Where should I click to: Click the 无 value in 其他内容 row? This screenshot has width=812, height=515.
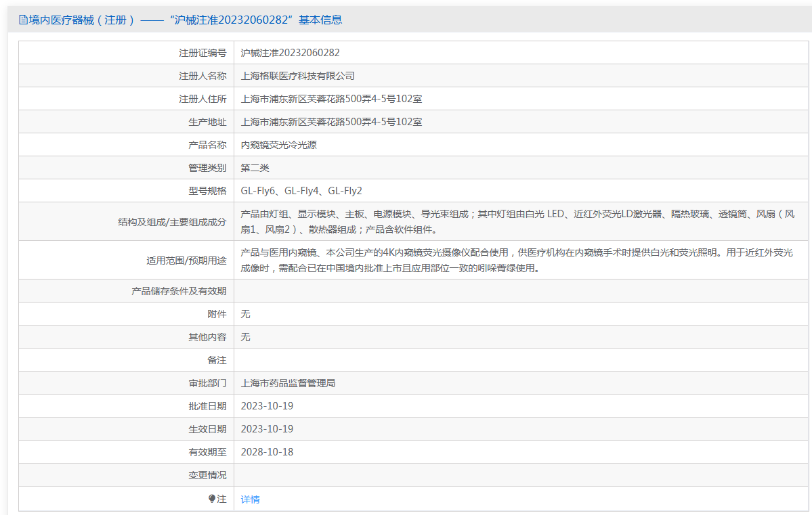(245, 337)
